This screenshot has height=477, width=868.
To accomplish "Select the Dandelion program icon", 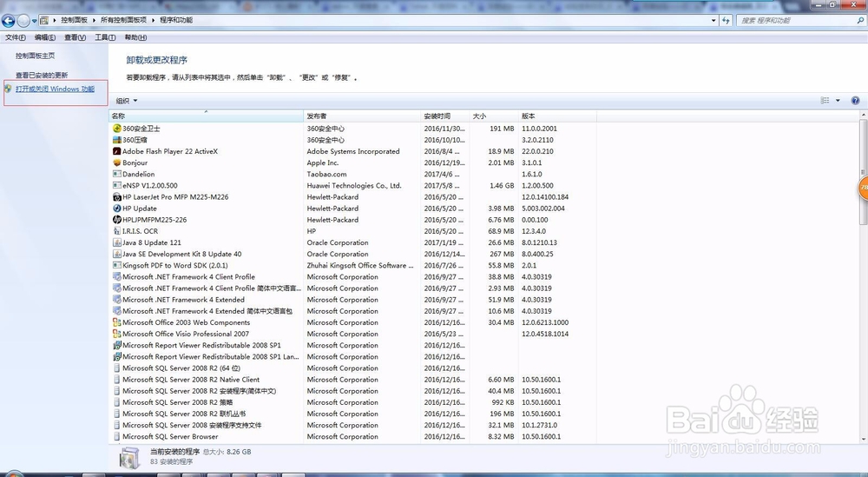I will pos(117,174).
